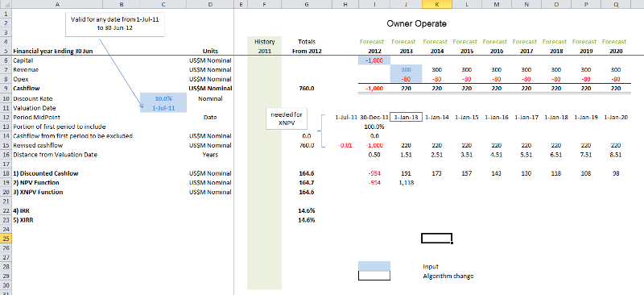The height and width of the screenshot is (295, 644).
Task: Click the 'Valid for any date' callout box
Action: point(115,24)
